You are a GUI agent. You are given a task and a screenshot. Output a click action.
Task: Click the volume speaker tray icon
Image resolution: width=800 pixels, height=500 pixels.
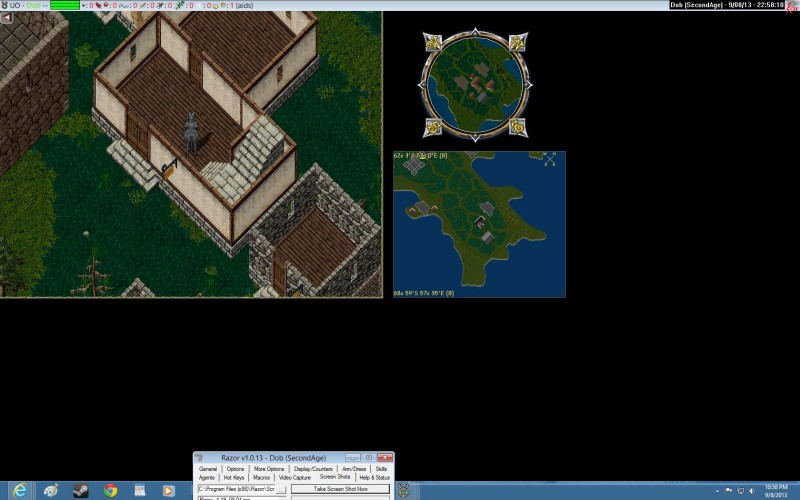[753, 491]
